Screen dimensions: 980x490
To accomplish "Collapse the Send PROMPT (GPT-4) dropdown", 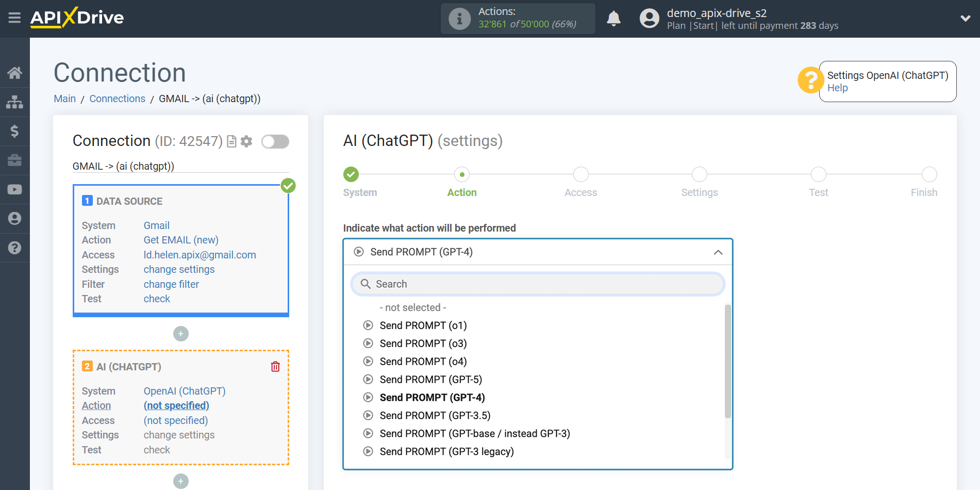I will coord(717,252).
